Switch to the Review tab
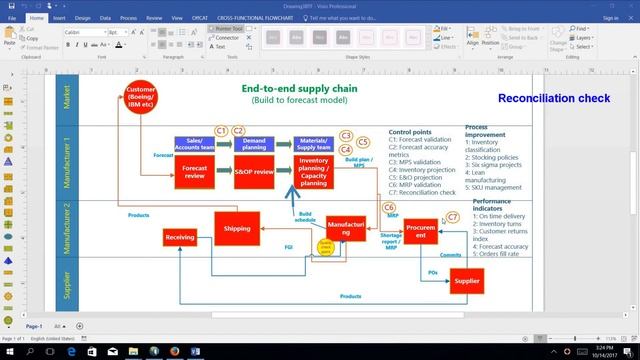Screen dimensions: 640x360 click(x=154, y=18)
